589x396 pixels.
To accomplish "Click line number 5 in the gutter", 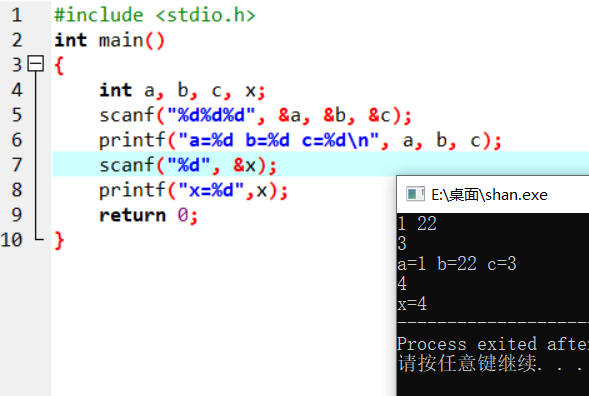I will [x=17, y=115].
